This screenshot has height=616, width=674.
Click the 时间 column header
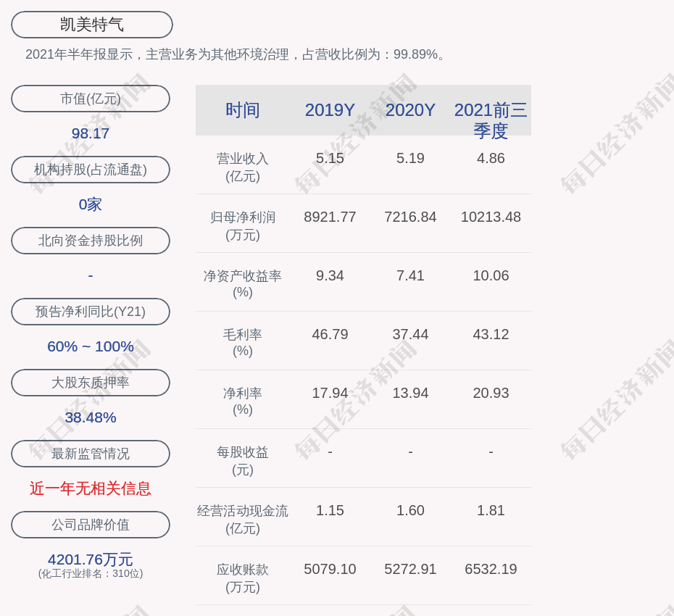click(242, 110)
